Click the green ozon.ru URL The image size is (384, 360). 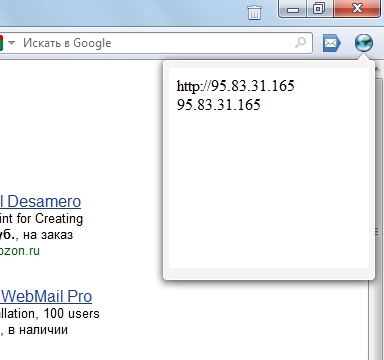(x=20, y=251)
